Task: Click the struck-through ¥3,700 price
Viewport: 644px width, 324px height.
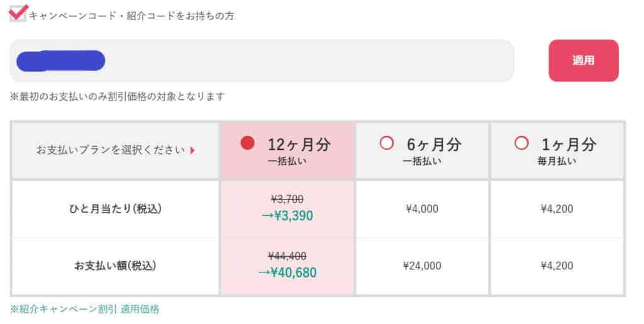Action: click(x=287, y=199)
